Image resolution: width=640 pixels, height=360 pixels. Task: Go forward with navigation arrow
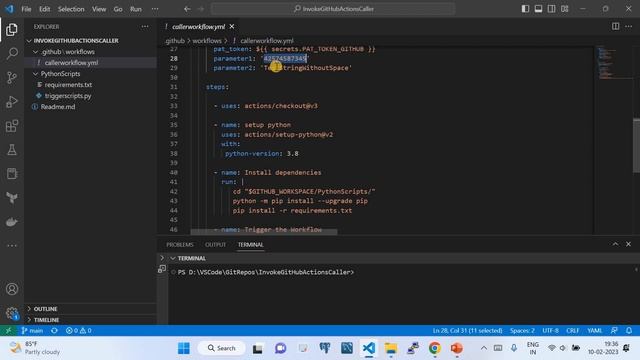click(x=200, y=9)
